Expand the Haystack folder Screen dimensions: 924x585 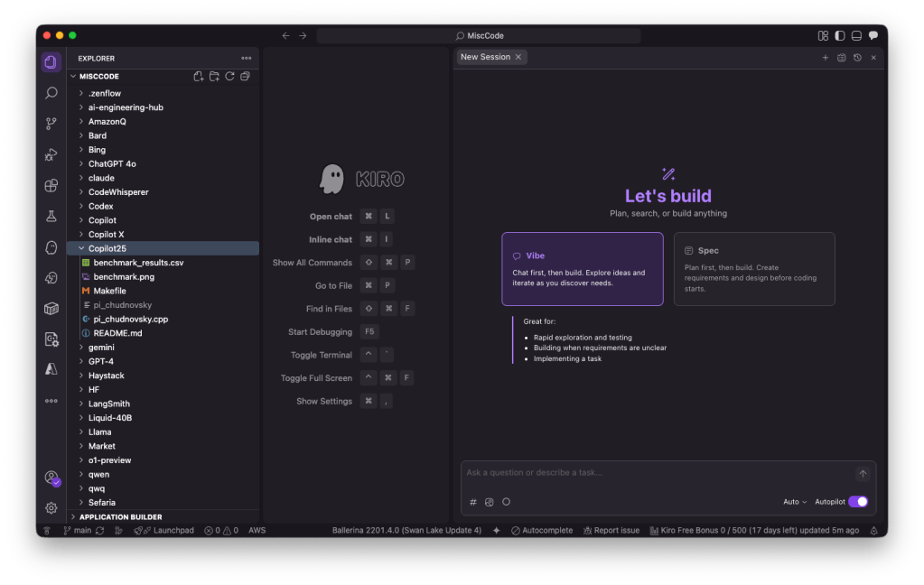[163, 376]
